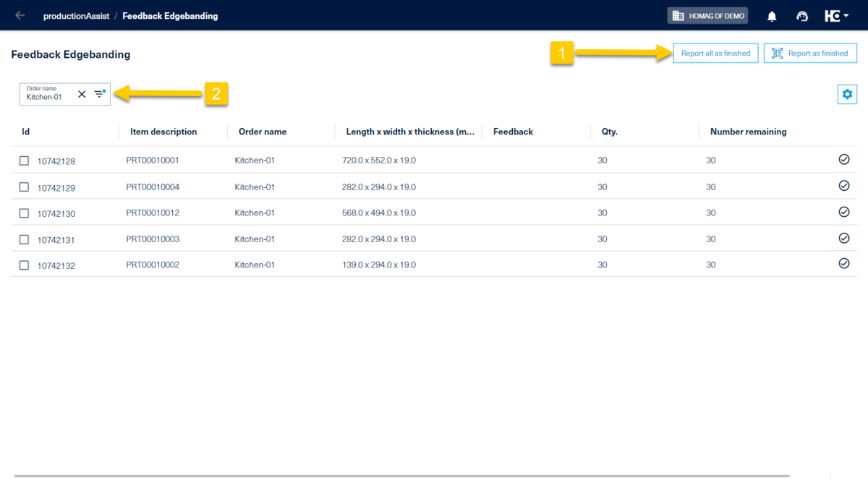
Task: Tick the checkbox for part 10742132
Action: (24, 265)
